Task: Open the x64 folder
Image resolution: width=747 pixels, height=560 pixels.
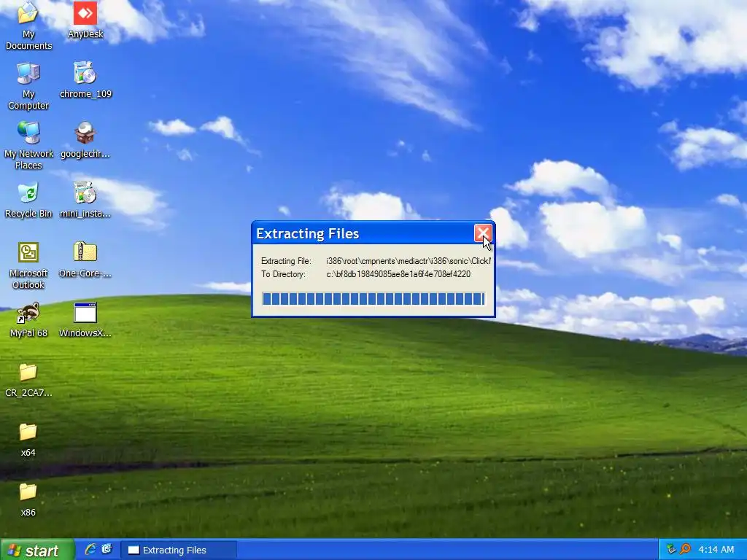Action: coord(28,440)
